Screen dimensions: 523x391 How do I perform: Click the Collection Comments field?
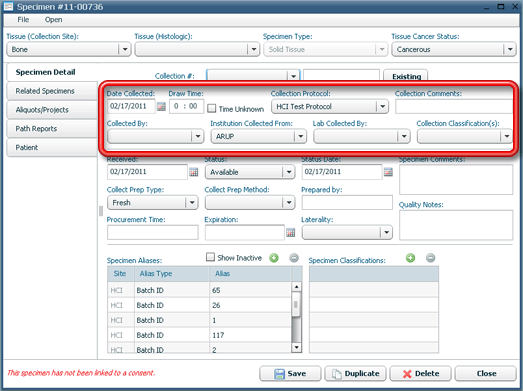(454, 107)
